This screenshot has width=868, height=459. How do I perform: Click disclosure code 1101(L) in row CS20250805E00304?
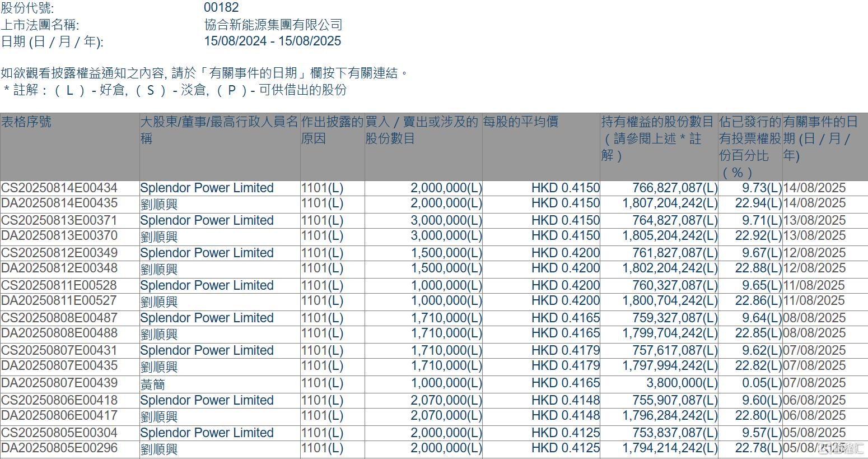click(x=322, y=433)
